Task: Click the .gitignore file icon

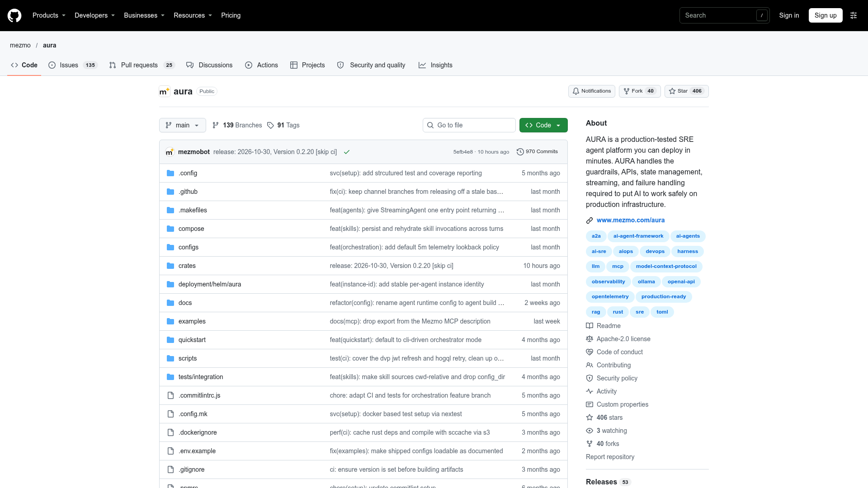Action: point(170,469)
